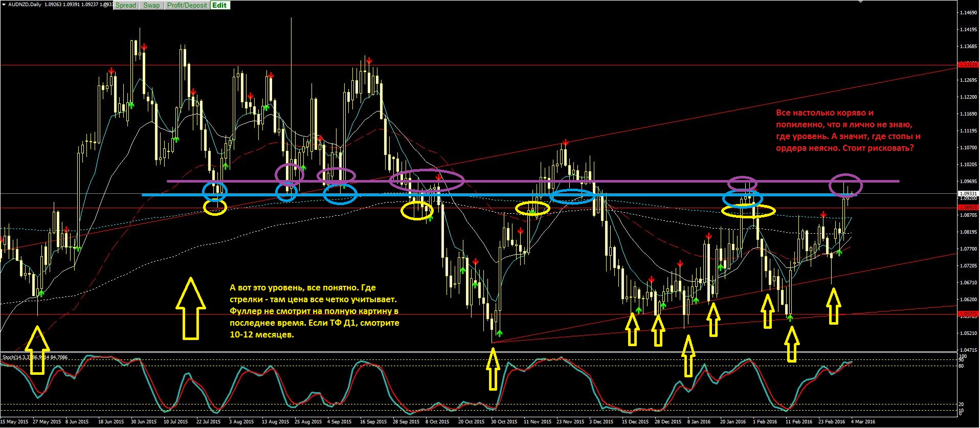The height and width of the screenshot is (428, 980).
Task: Click the 1.11690 value on price scale
Action: pos(969,114)
